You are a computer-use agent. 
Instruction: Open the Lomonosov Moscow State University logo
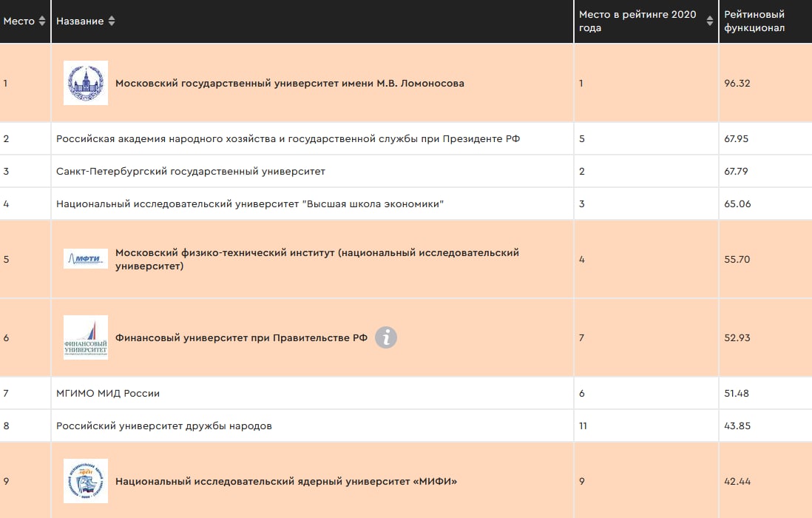click(x=86, y=83)
